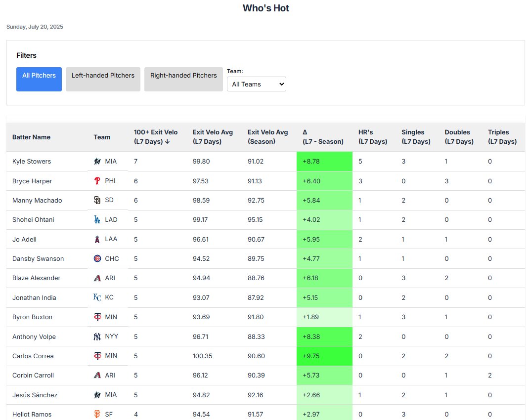Sort by Δ (L7 - Season) header
527x420 pixels.
(x=323, y=137)
